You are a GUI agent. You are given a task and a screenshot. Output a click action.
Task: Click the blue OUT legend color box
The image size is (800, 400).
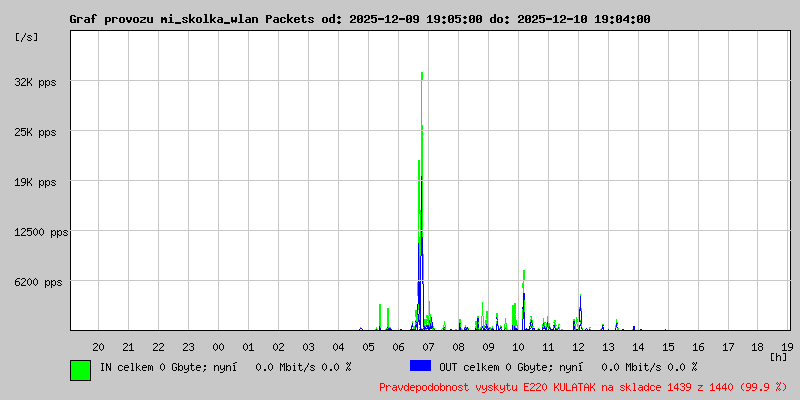[x=420, y=366]
